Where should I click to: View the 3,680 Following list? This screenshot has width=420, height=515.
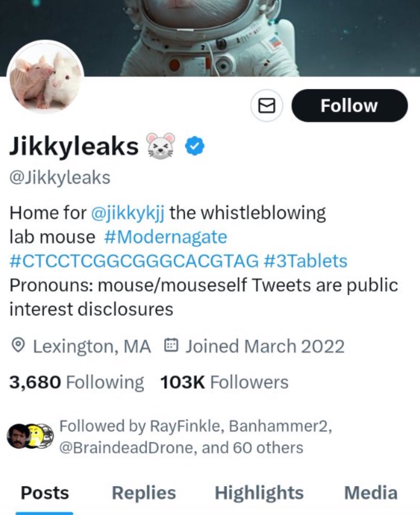pyautogui.click(x=77, y=382)
